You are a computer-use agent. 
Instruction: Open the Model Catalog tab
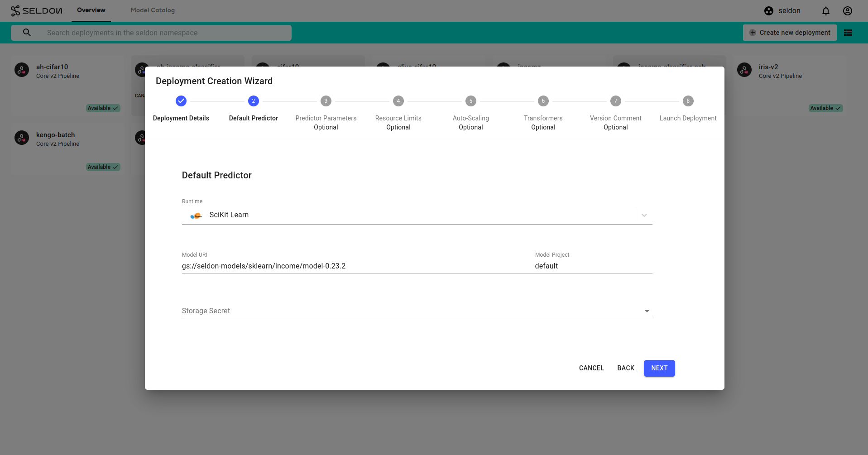153,10
